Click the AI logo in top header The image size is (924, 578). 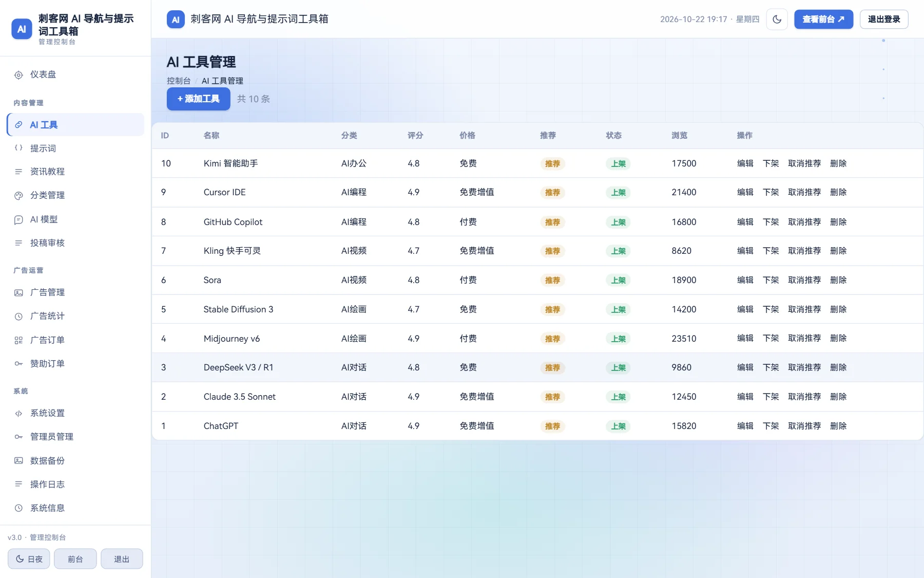pos(176,20)
